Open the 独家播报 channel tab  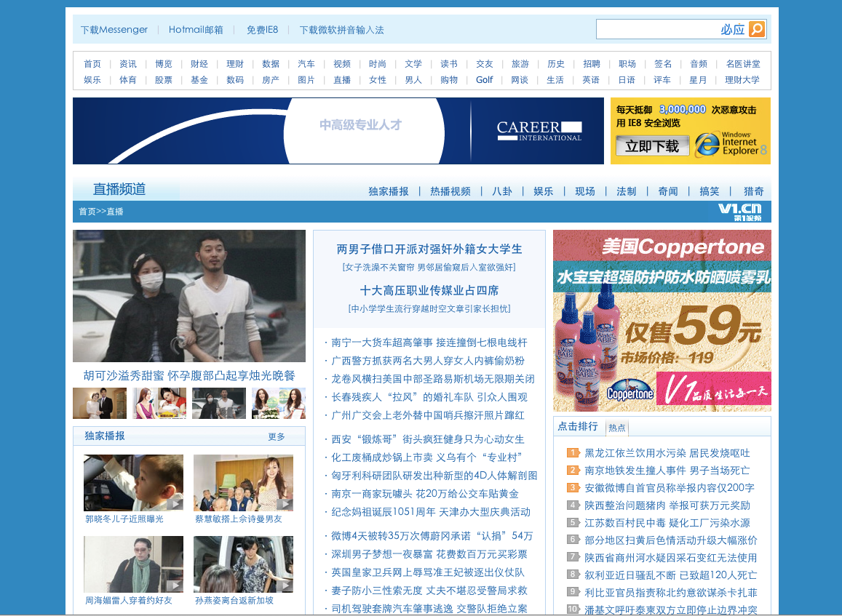388,191
